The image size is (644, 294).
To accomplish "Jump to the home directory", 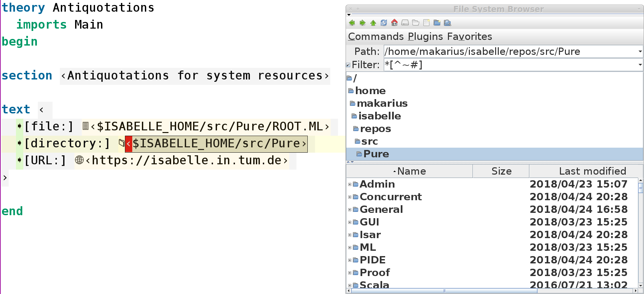I will click(394, 23).
